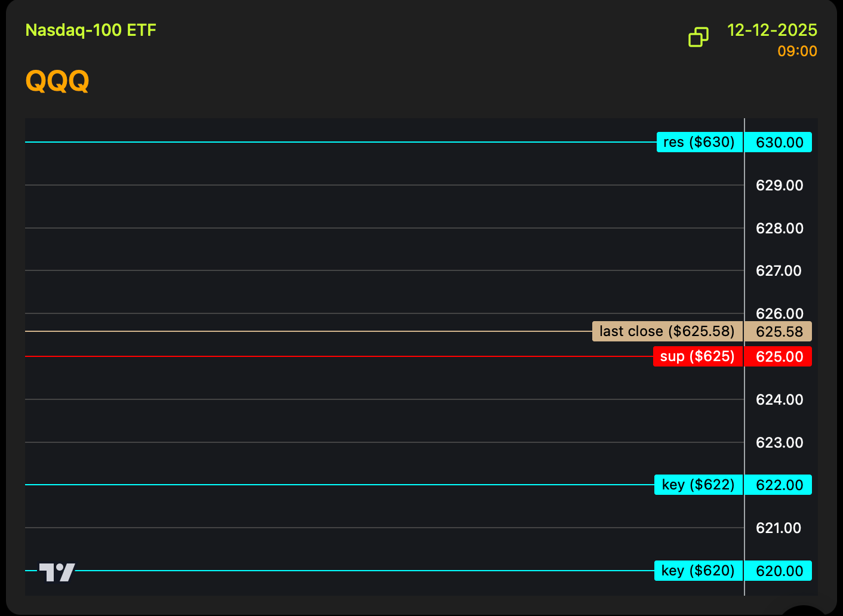Select the res ($630) line label

pos(699,142)
